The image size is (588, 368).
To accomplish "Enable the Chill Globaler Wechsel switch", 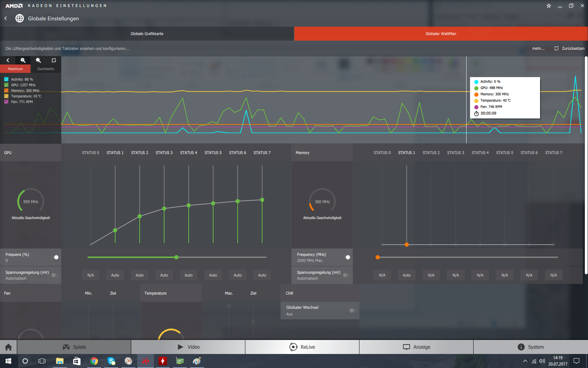I will [x=353, y=311].
